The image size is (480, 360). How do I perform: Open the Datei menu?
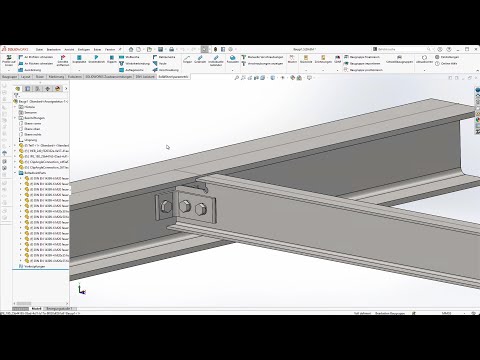click(x=39, y=49)
